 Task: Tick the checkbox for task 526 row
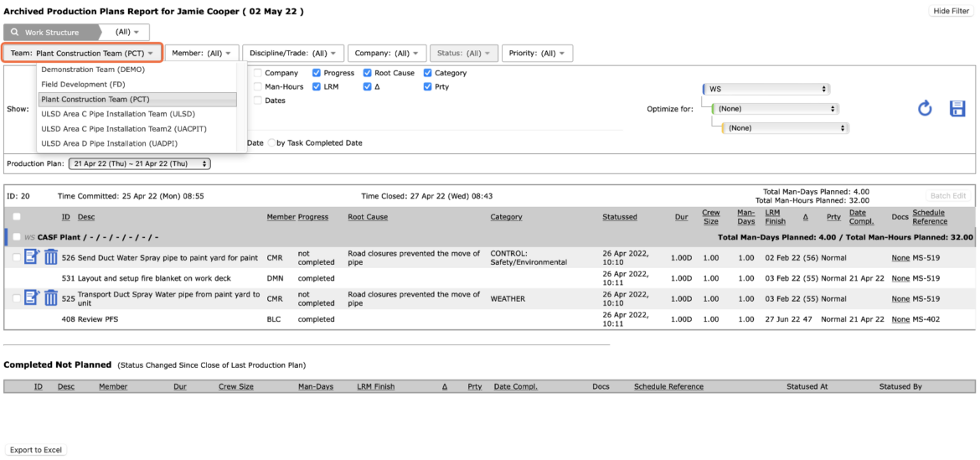(16, 257)
